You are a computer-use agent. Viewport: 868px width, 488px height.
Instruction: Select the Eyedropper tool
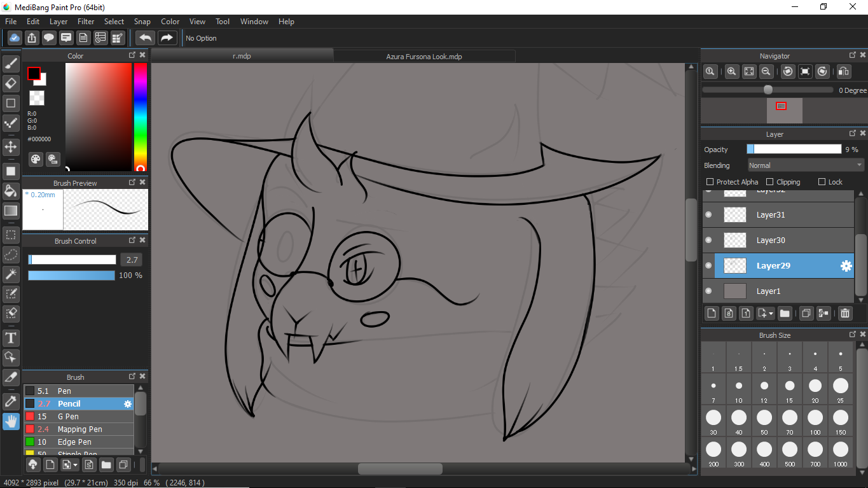tap(11, 401)
